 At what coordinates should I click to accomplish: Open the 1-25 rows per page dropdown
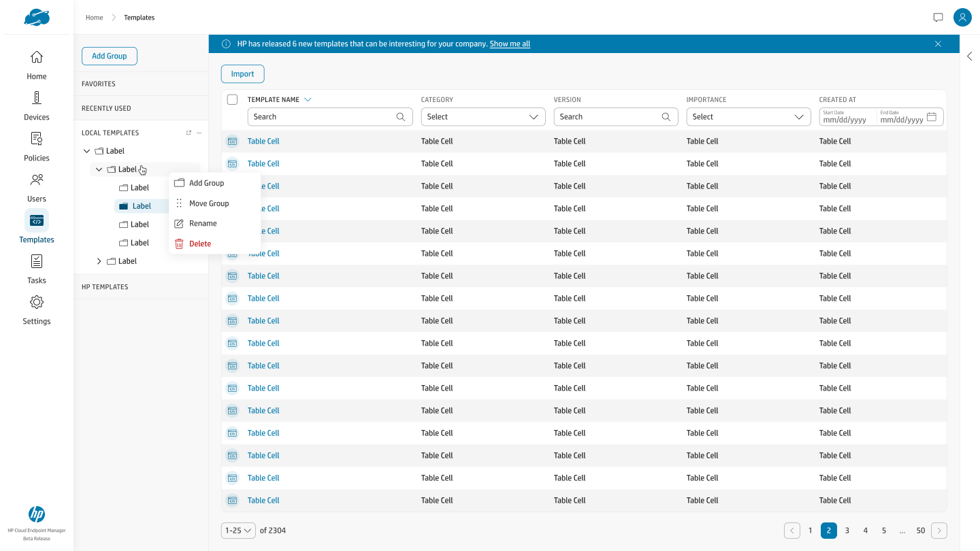tap(238, 531)
